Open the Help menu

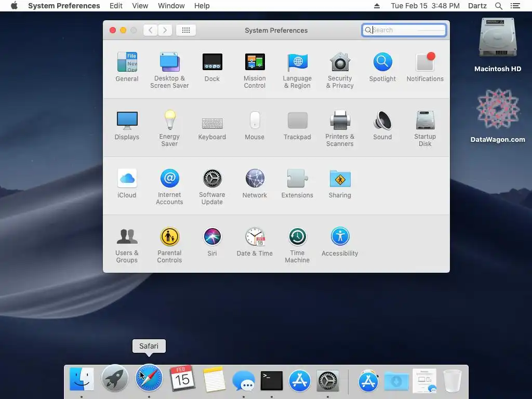pos(202,6)
